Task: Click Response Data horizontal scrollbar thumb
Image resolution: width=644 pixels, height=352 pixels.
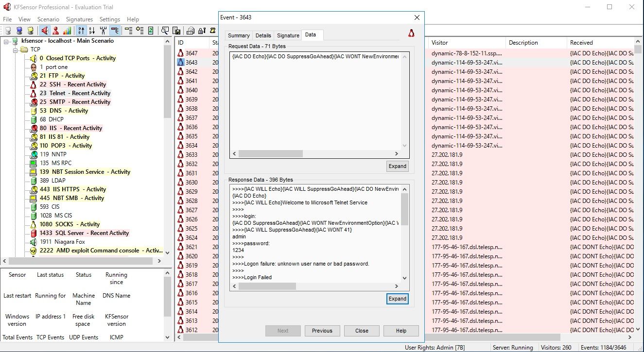Action: [267, 286]
